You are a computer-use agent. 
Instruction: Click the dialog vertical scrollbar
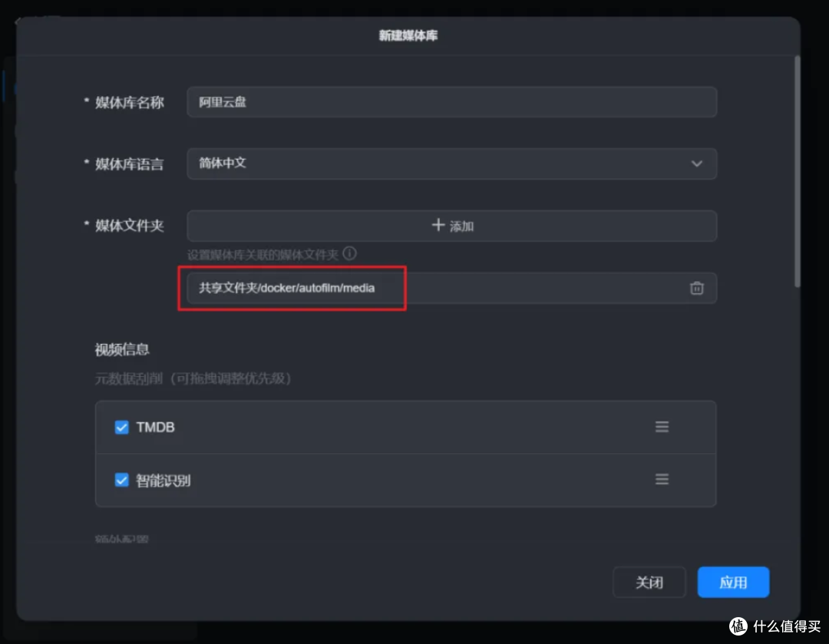click(798, 172)
